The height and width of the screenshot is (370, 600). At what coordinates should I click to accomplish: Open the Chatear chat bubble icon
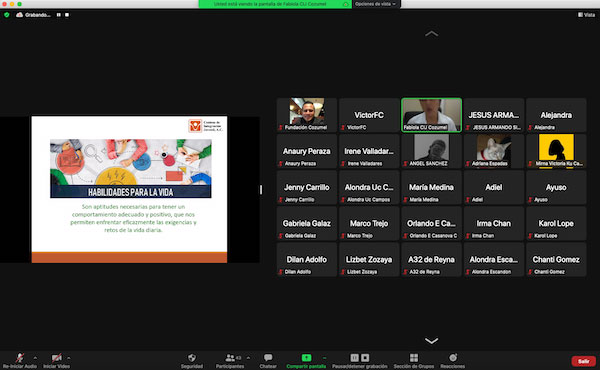[268, 357]
